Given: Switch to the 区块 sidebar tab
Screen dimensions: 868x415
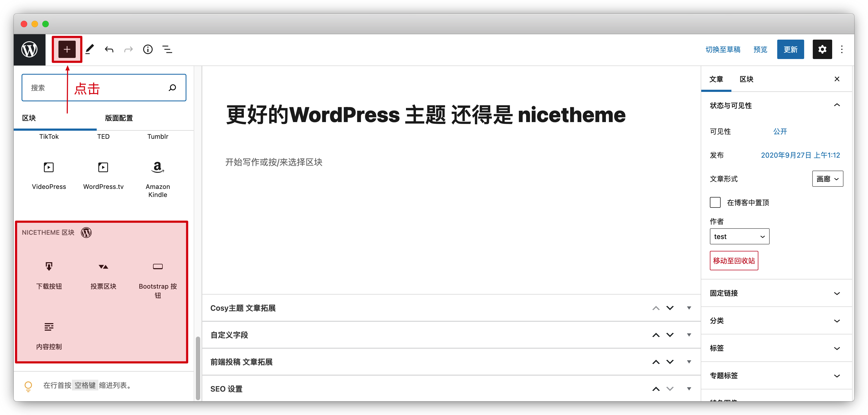Looking at the screenshot, I should click(746, 79).
